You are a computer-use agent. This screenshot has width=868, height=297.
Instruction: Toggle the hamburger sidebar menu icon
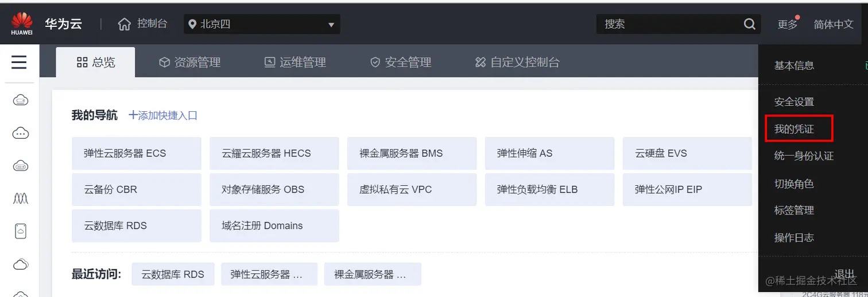coord(19,62)
